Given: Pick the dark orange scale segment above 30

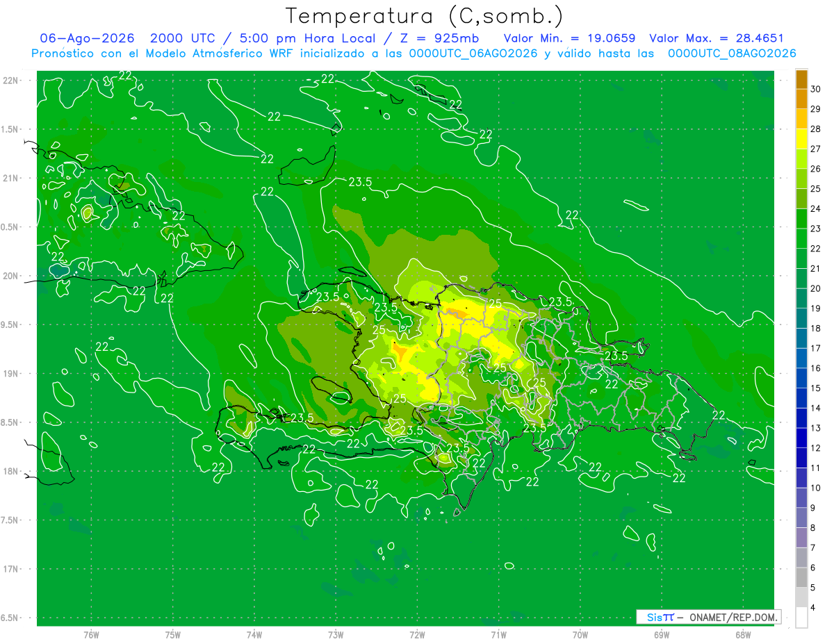Looking at the screenshot, I should (801, 79).
